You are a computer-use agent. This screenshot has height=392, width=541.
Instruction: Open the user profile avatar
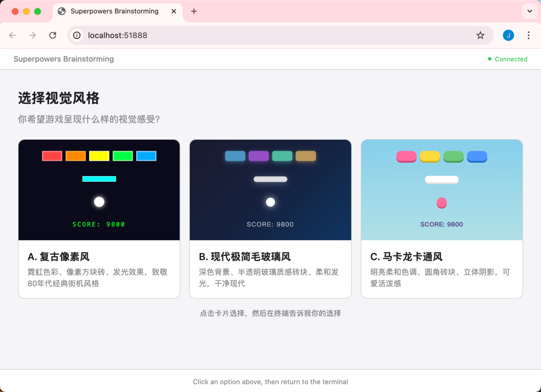(x=508, y=35)
